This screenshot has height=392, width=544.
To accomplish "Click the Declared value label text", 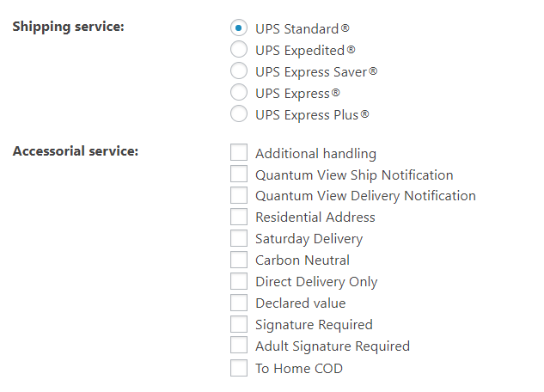I will (301, 303).
